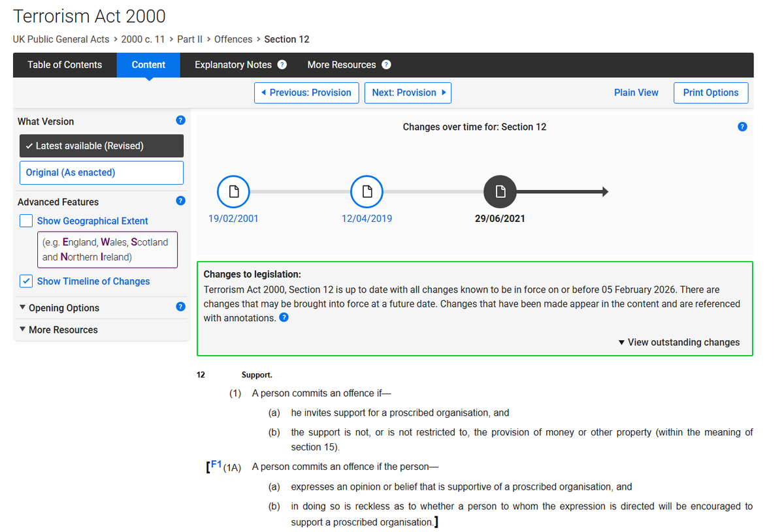Expand More Resources sidebar section
Image resolution: width=784 pixels, height=532 pixels.
(x=59, y=330)
